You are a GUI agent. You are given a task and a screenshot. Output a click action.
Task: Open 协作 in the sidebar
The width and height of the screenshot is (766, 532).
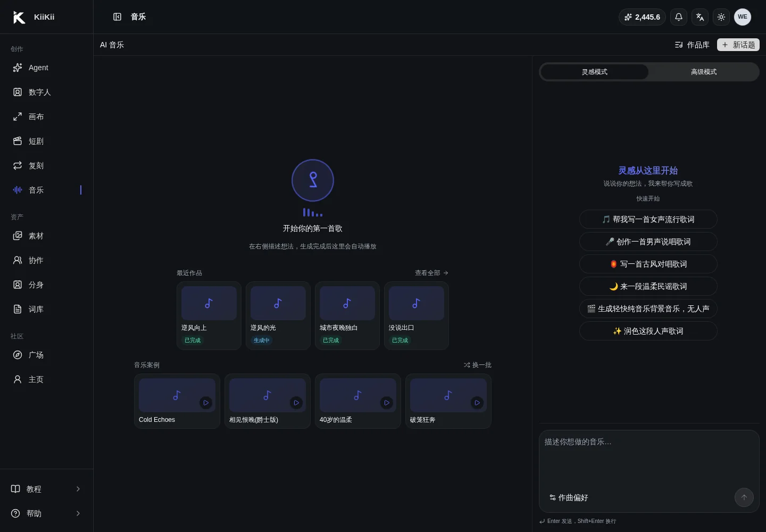tap(47, 260)
